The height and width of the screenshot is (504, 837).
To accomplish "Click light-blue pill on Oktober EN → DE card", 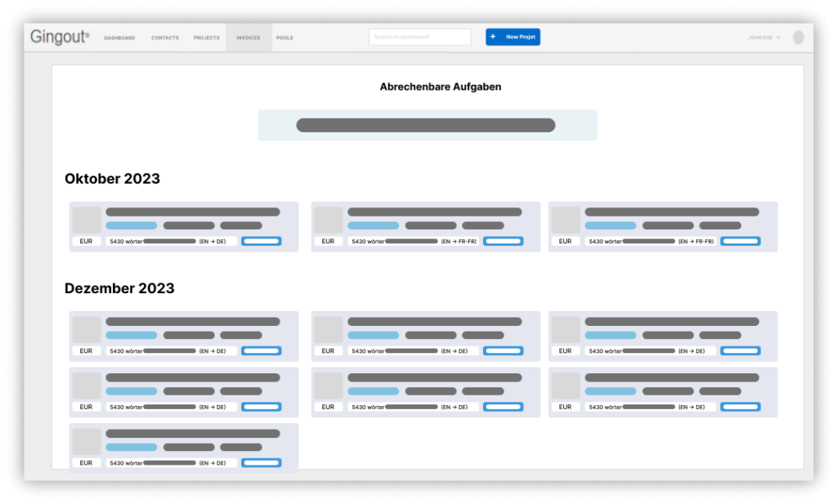I will pos(132,225).
